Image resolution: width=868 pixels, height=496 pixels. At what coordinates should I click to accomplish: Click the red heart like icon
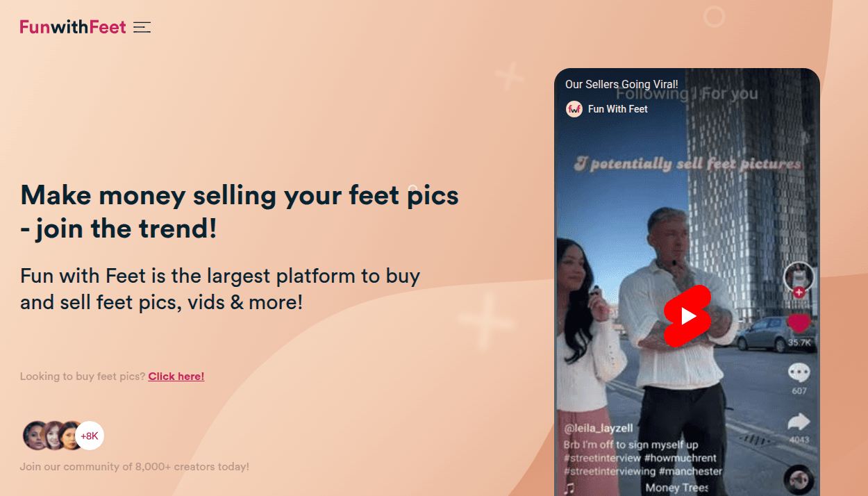[799, 323]
